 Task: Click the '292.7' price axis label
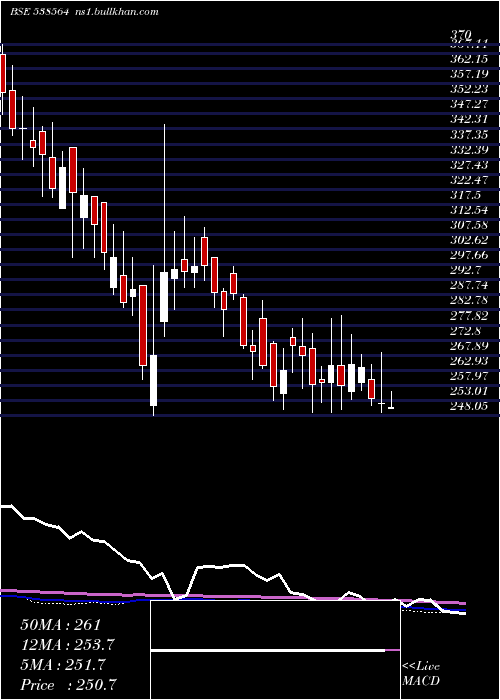click(465, 271)
